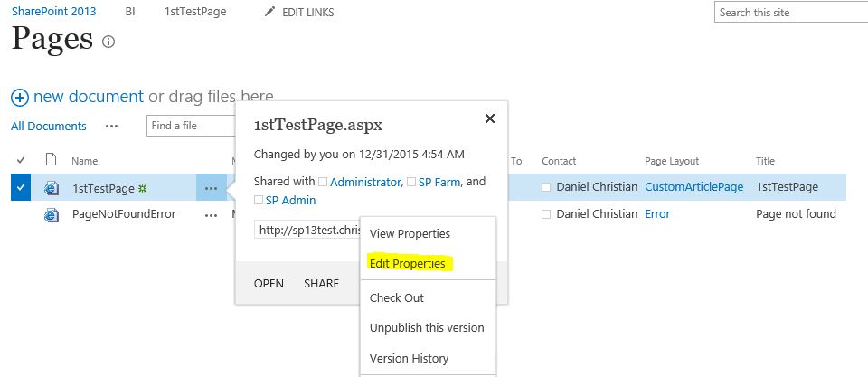This screenshot has height=377, width=868.
Task: Toggle the select-all checkmark column header
Action: 22,161
